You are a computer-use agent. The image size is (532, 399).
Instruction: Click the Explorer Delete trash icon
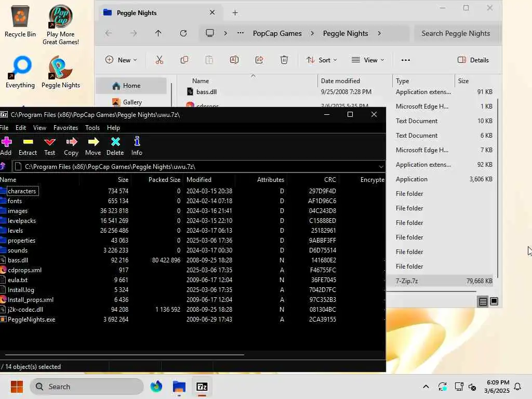pyautogui.click(x=284, y=60)
